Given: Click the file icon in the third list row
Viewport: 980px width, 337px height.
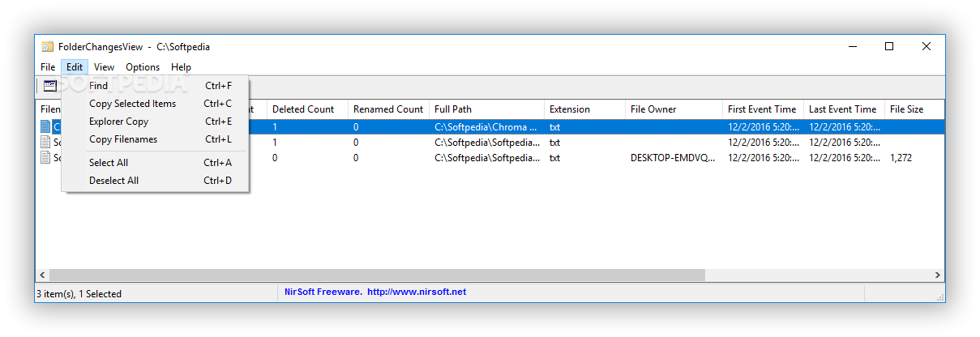Looking at the screenshot, I should (x=45, y=158).
